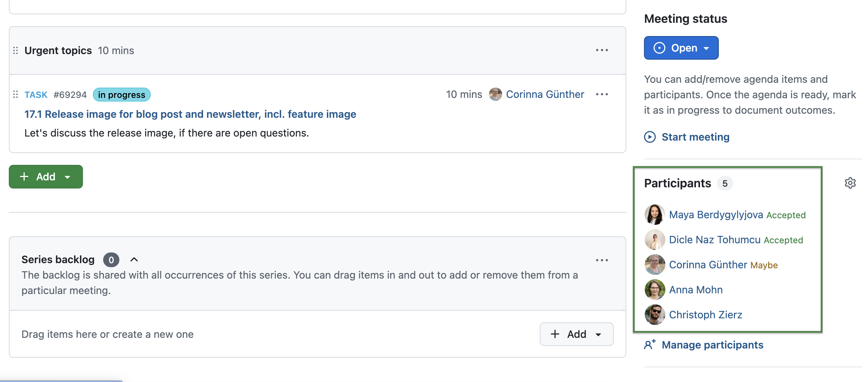Open the backlog Add dropdown button
Viewport: 868px width, 382px height.
[x=576, y=334]
